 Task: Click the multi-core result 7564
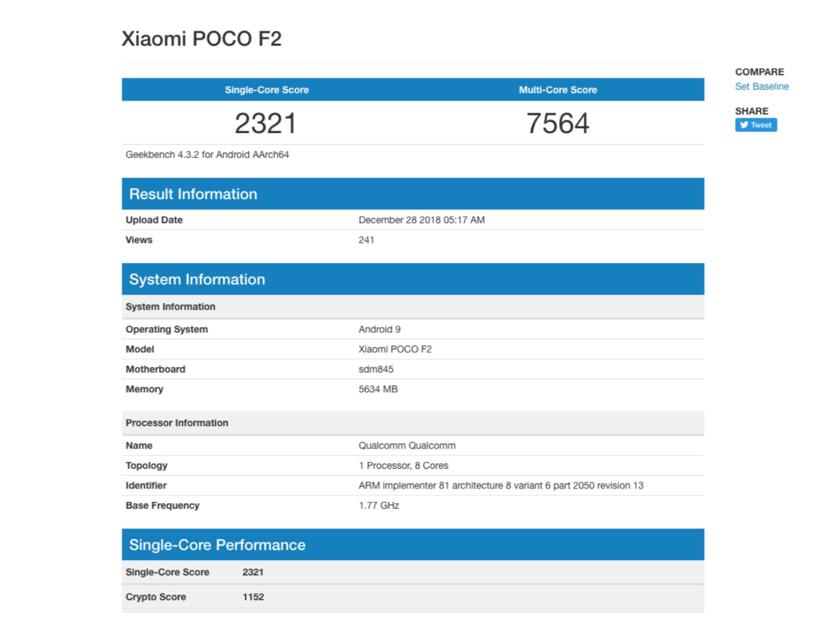(558, 123)
